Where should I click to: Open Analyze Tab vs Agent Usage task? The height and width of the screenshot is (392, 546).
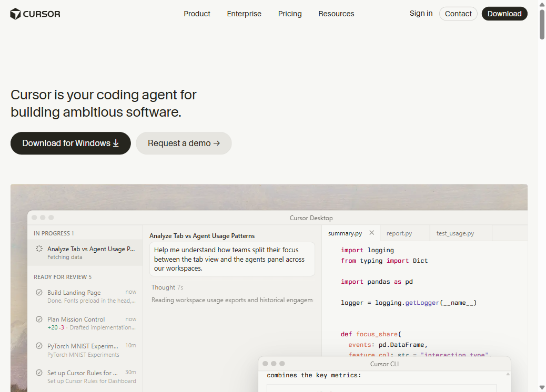point(85,253)
